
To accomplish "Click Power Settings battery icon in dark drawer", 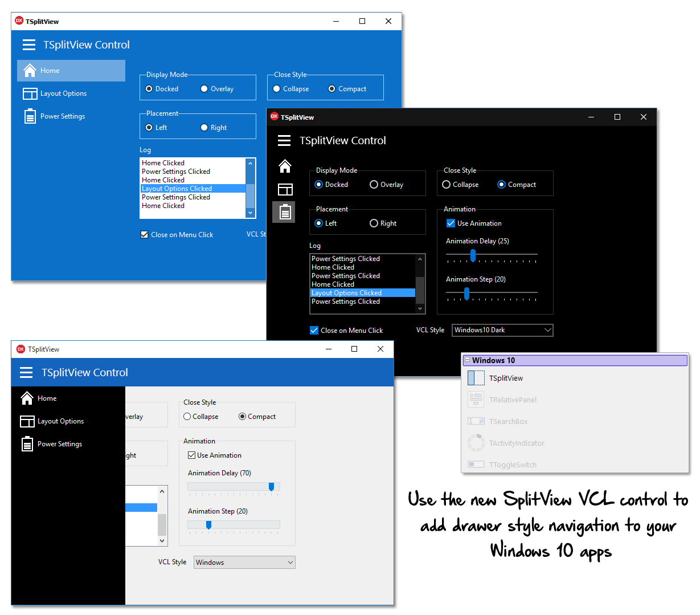I will [x=285, y=212].
